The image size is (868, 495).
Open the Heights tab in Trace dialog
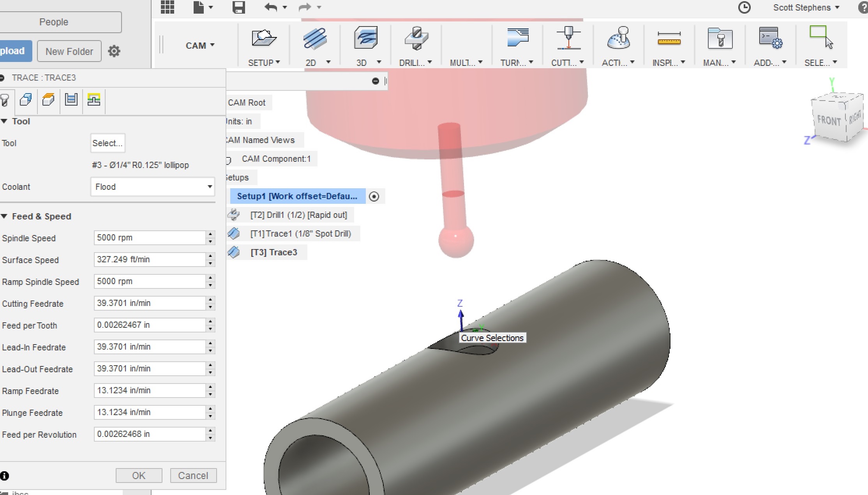tap(48, 100)
